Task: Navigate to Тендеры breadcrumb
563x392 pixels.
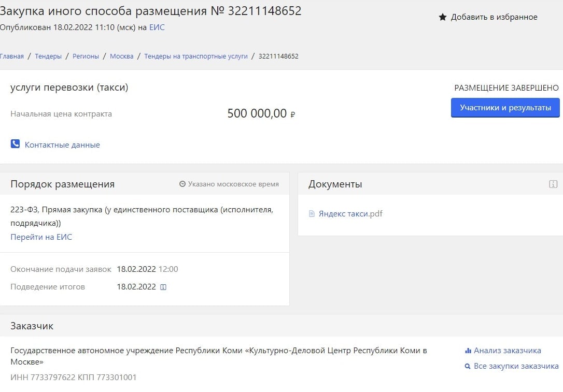Action: 48,56
